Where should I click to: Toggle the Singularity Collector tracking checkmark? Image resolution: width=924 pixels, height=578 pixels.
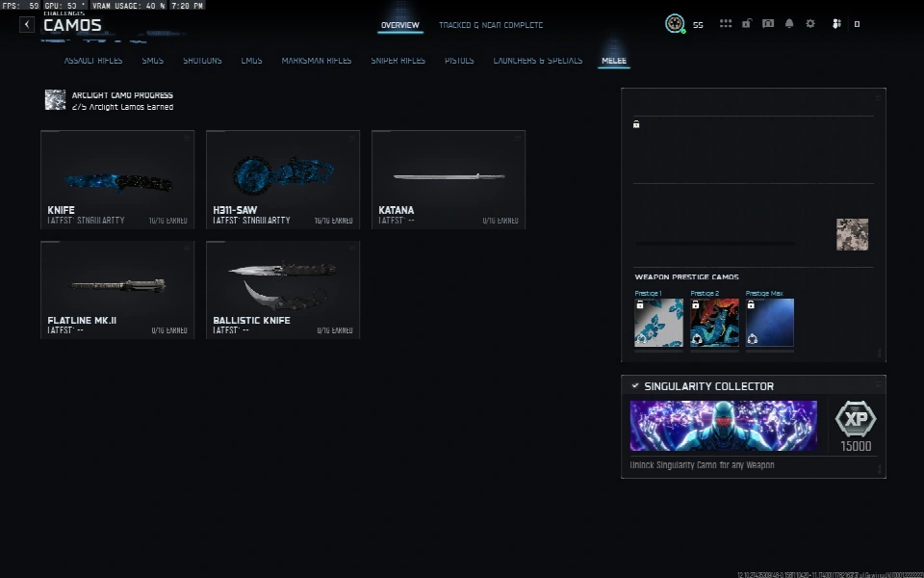tap(634, 385)
